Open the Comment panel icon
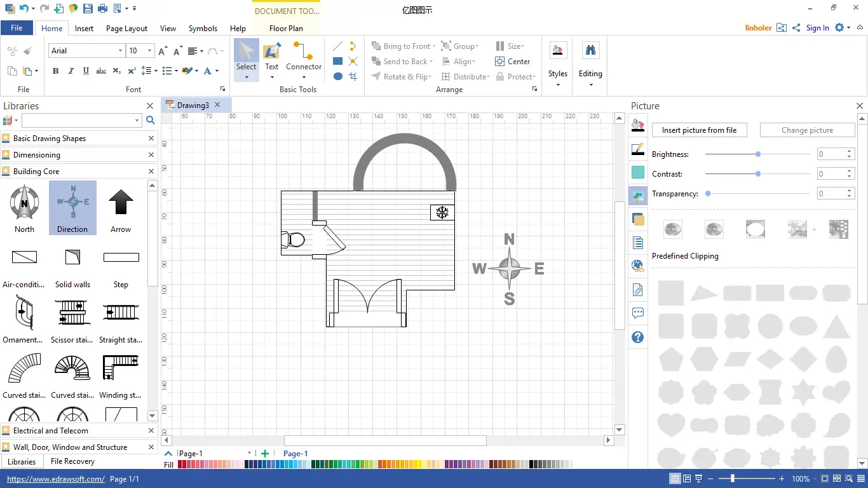Screen dimensions: 868x488 tap(637, 313)
